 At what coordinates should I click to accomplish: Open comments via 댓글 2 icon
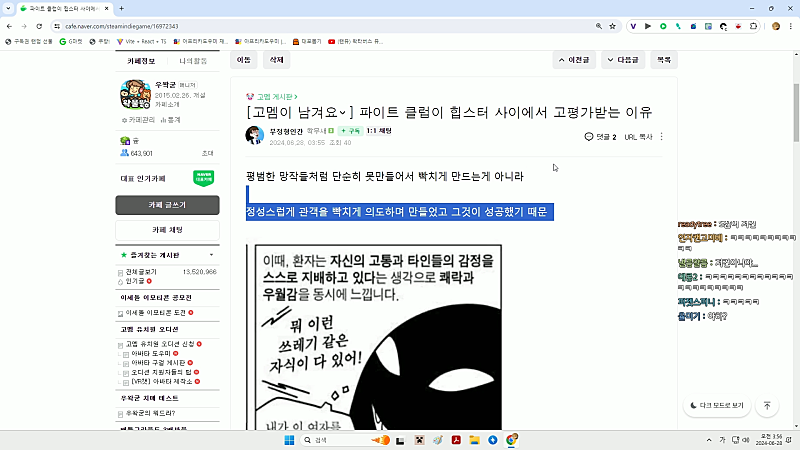pyautogui.click(x=601, y=137)
